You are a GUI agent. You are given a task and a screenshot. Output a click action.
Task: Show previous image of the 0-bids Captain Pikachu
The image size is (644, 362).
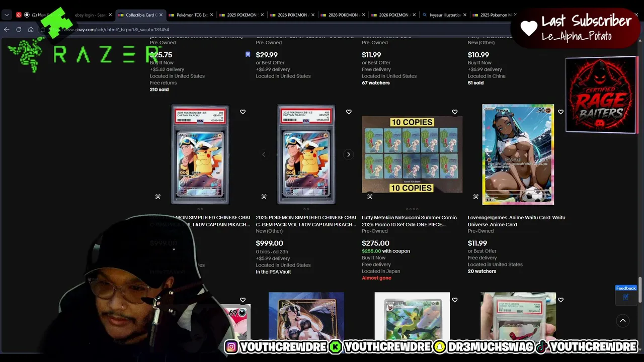pyautogui.click(x=264, y=154)
